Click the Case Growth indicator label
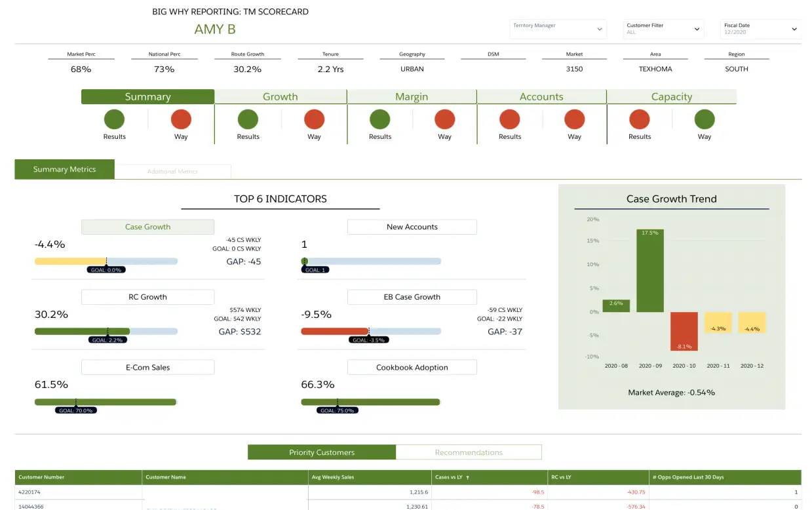The image size is (812, 510). [x=147, y=226]
